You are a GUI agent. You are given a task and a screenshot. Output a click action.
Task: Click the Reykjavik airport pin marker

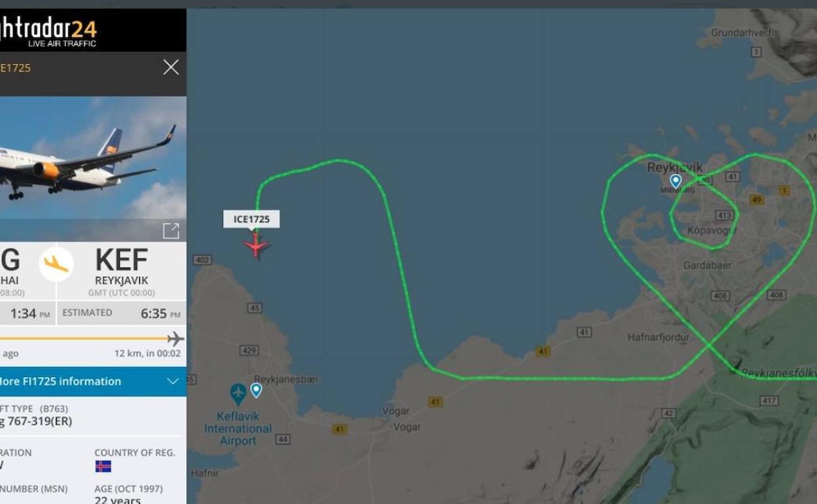[676, 181]
